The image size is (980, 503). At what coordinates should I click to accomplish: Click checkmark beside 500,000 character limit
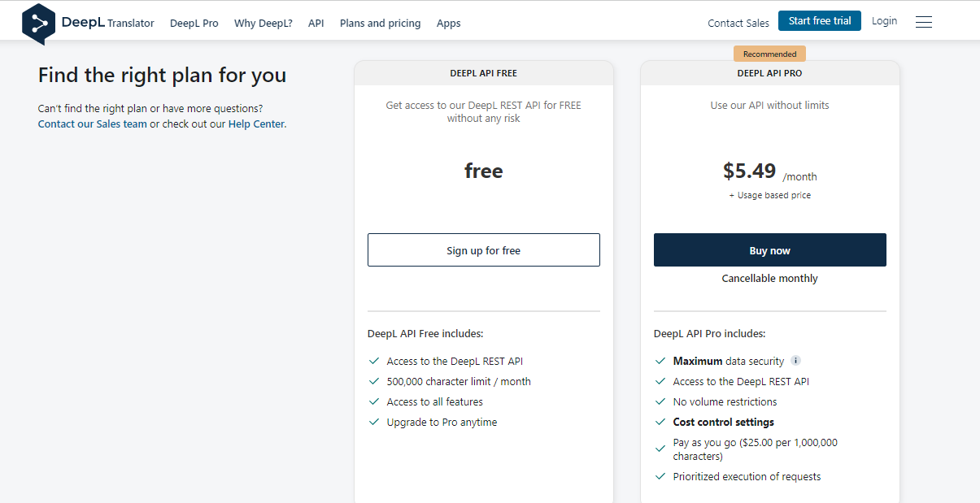pyautogui.click(x=374, y=381)
